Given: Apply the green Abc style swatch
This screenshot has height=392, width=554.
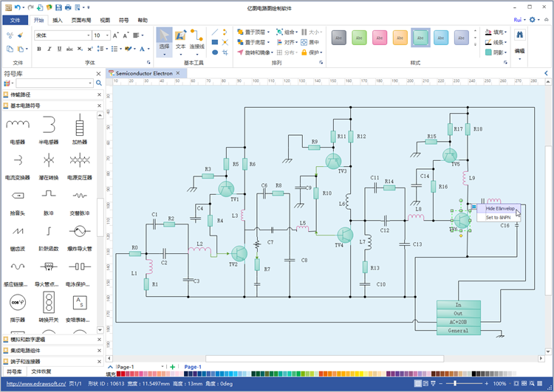Looking at the screenshot, I should (x=359, y=38).
